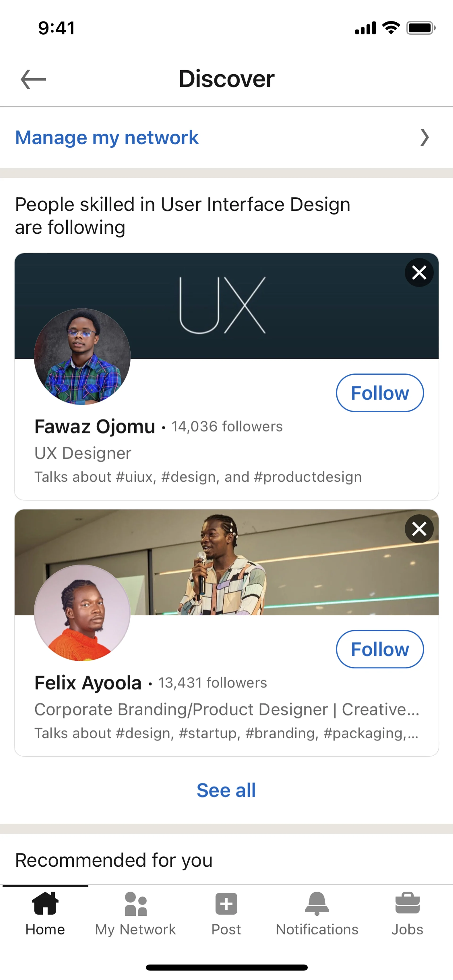Viewport: 453px width, 980px height.
Task: Tap the back arrow icon
Action: point(33,79)
